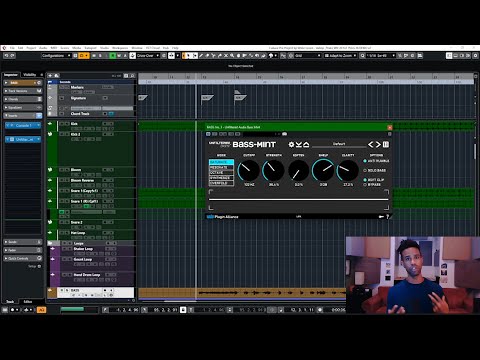Click the quantize icon before 1/16 field
Image resolution: width=480 pixels, height=360 pixels.
point(362,56)
